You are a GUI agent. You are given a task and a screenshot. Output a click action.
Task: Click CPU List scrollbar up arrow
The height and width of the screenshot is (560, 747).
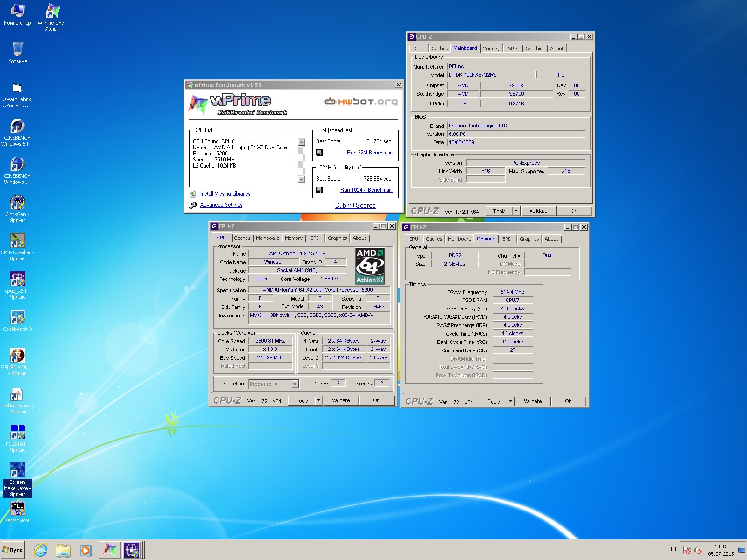[302, 142]
